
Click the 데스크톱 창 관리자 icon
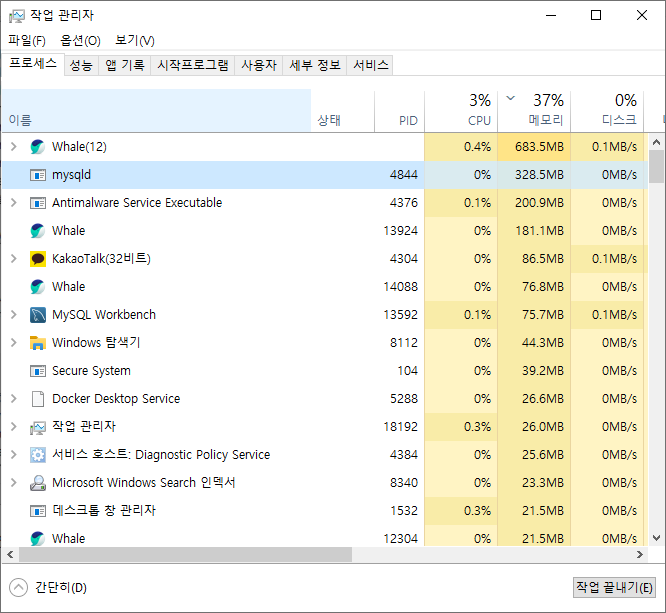(x=37, y=511)
